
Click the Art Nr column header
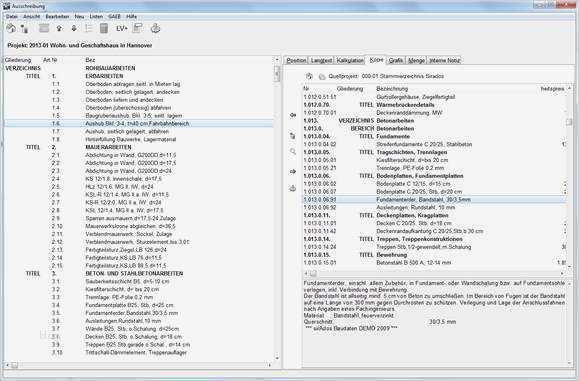click(x=50, y=60)
